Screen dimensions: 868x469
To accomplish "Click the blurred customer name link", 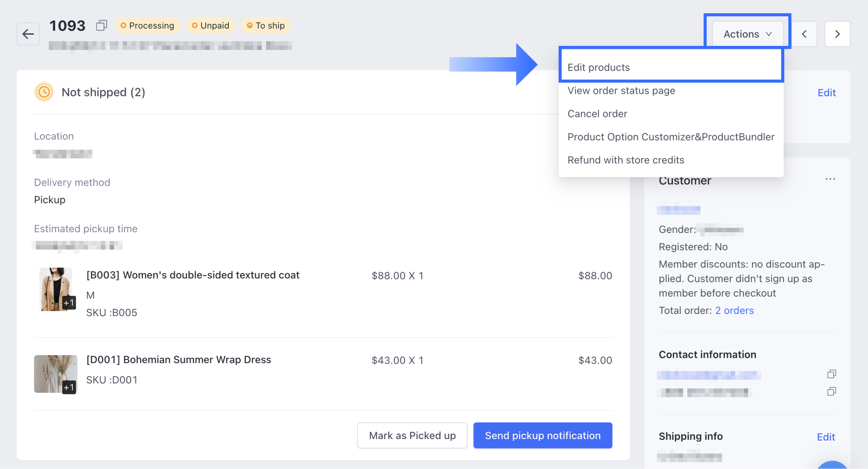I will [x=679, y=210].
